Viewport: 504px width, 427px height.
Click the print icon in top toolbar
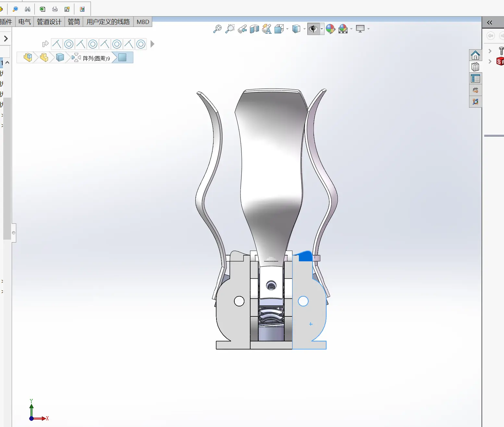pos(55,9)
